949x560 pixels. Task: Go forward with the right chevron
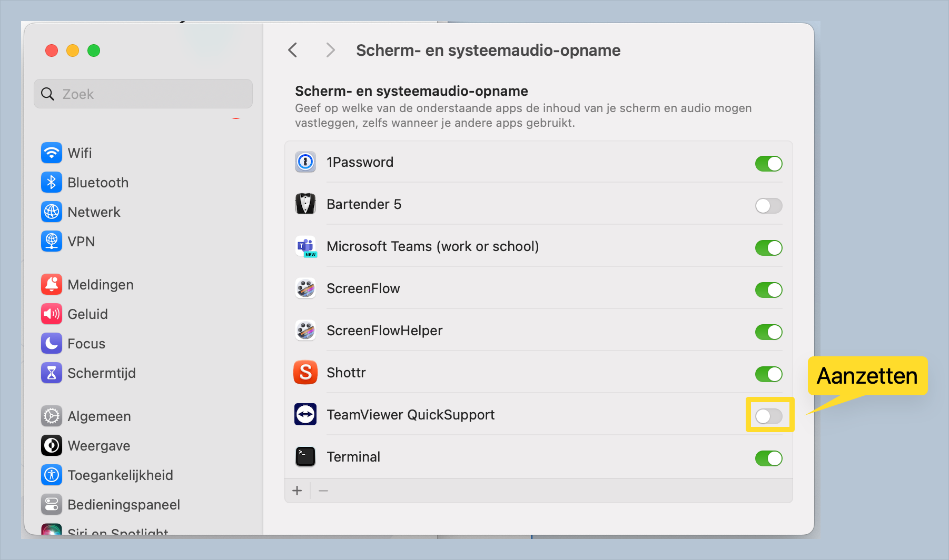(330, 50)
